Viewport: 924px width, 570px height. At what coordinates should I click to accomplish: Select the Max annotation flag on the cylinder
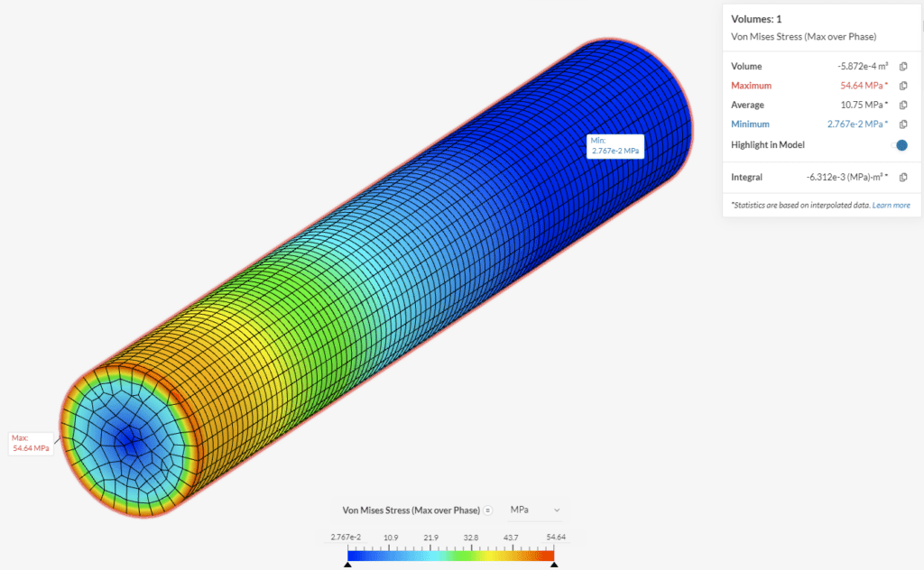30,443
